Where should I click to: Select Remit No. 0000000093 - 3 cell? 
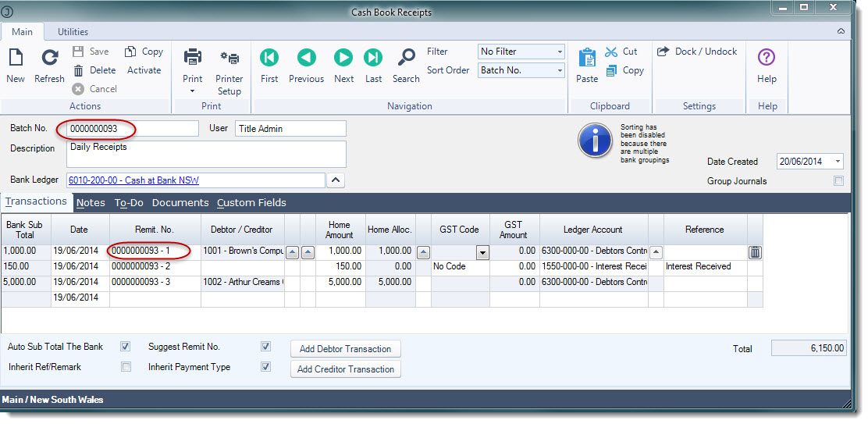(155, 282)
